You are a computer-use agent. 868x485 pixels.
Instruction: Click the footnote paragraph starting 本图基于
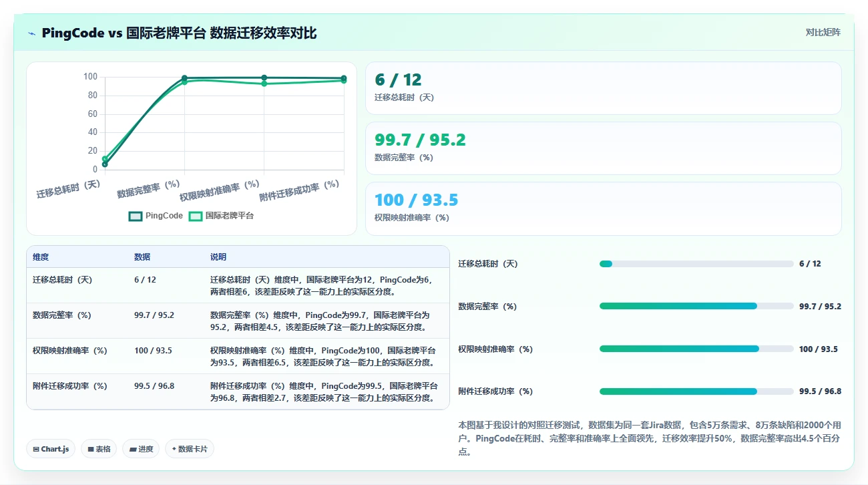[649, 438]
